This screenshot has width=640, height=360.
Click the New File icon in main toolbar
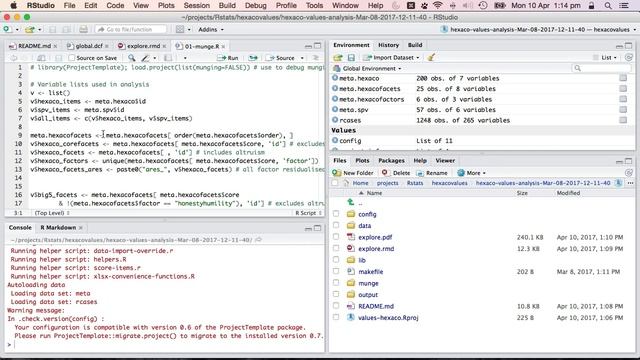[7, 29]
